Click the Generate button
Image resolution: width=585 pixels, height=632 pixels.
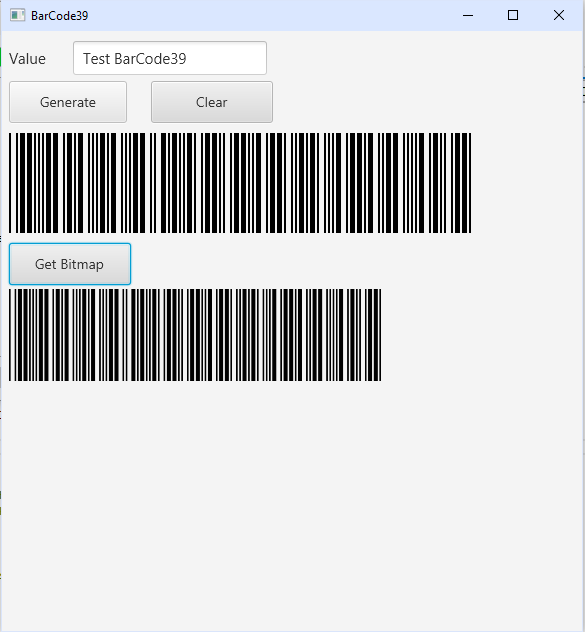click(68, 102)
